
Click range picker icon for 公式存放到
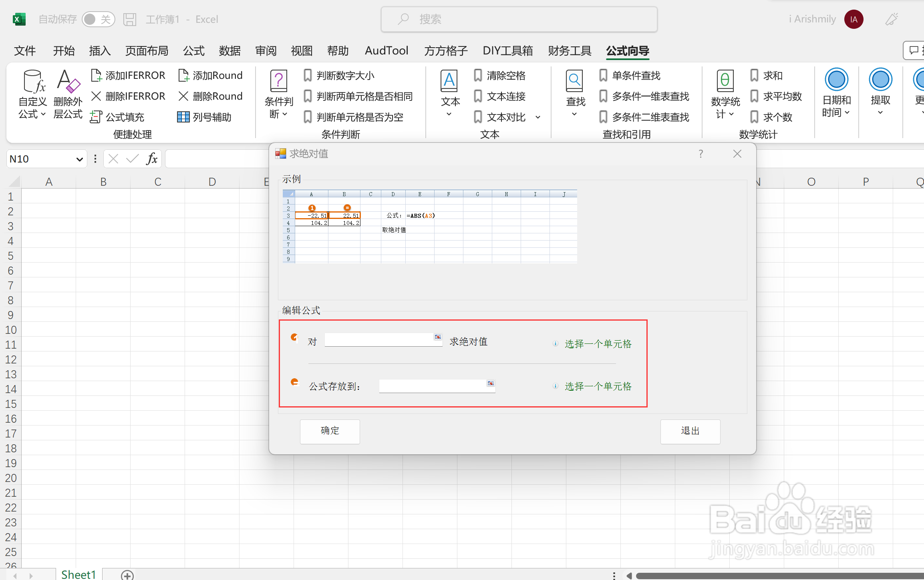[491, 383]
